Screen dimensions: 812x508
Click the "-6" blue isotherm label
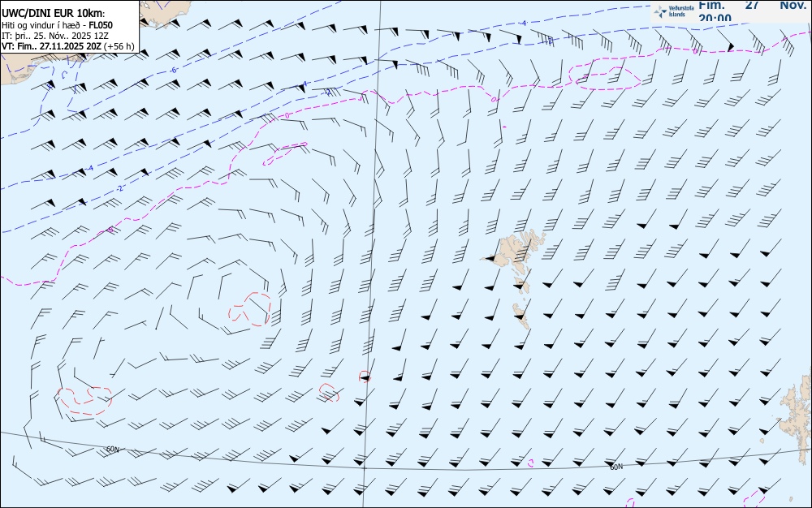click(x=174, y=70)
